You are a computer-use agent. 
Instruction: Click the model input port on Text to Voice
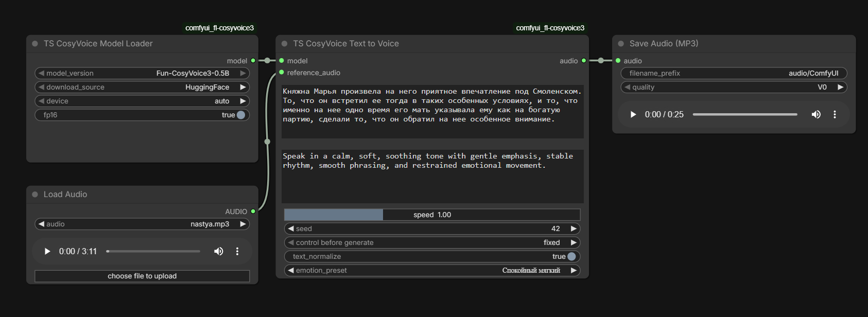[x=282, y=61]
